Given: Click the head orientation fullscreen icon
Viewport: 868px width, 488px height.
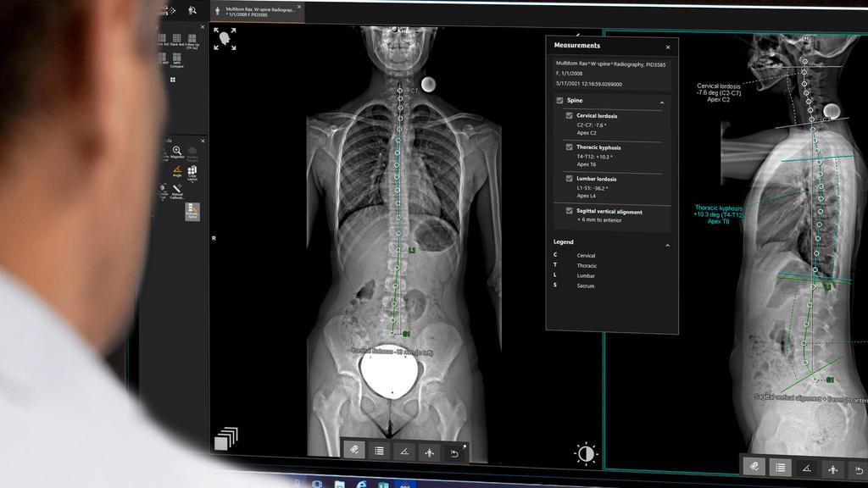Looking at the screenshot, I should pyautogui.click(x=225, y=39).
